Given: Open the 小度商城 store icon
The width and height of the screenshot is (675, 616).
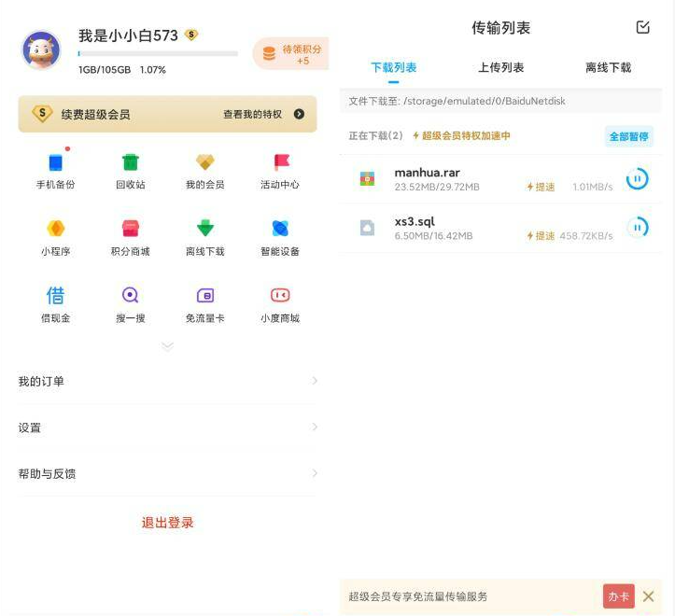Looking at the screenshot, I should click(280, 295).
